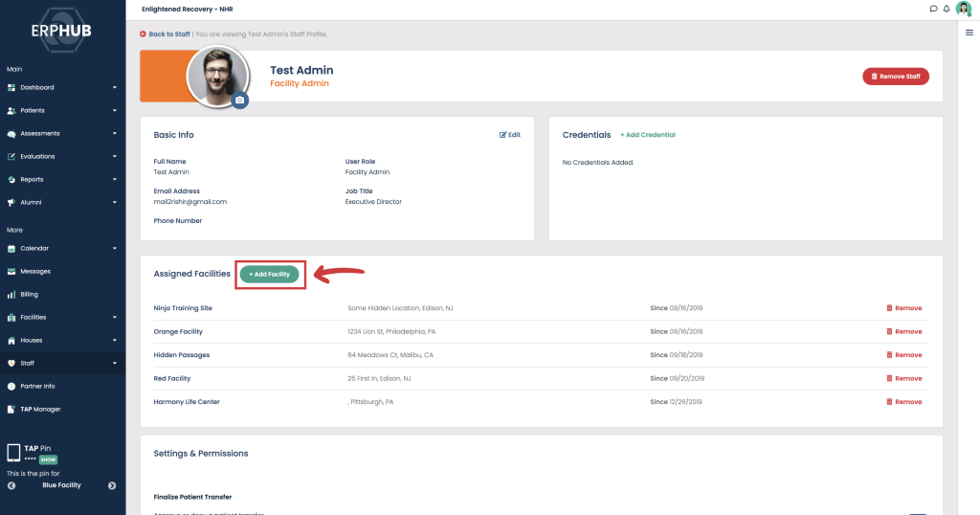Viewport: 980px width, 515px height.
Task: Select the mail2rishir@gmail.com email text
Action: (190, 202)
